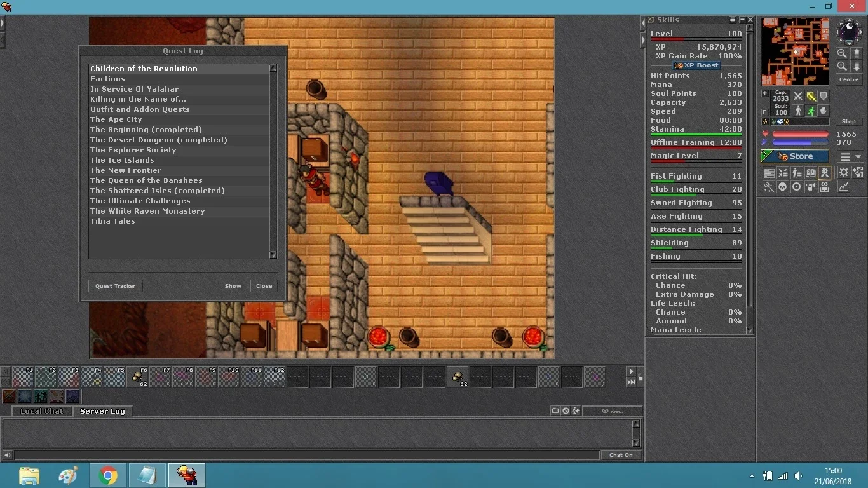Switch to stand still mode
Viewport: 868px width, 488px height.
click(798, 111)
